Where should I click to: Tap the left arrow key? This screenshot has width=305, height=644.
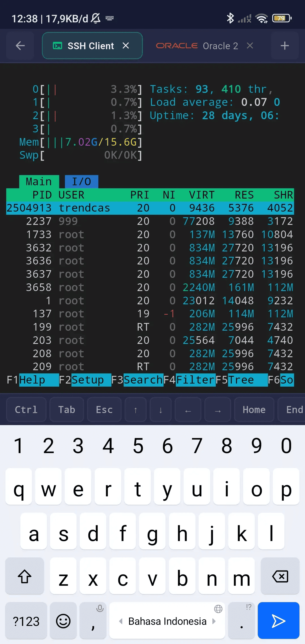point(188,410)
